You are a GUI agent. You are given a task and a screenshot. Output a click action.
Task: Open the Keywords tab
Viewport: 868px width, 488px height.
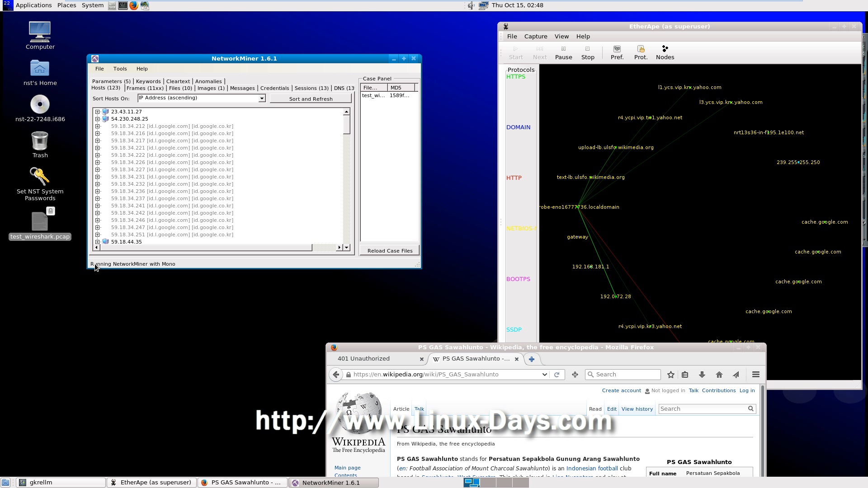[148, 81]
